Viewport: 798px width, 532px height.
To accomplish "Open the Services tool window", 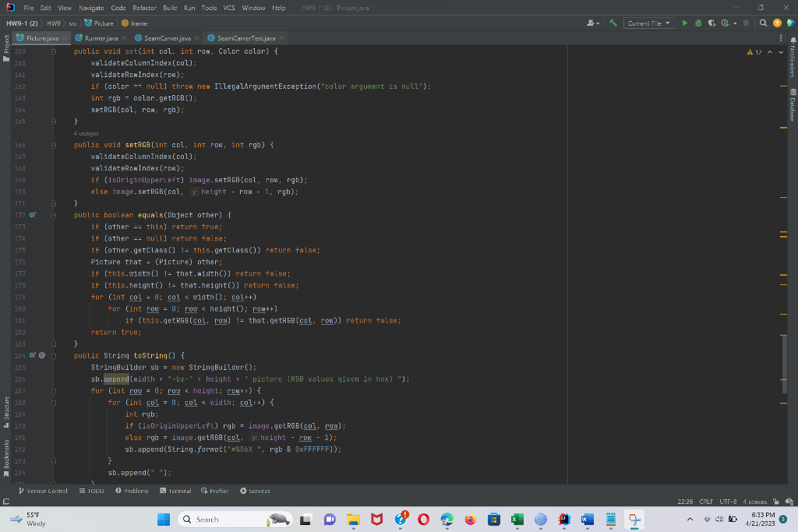I will pos(255,491).
